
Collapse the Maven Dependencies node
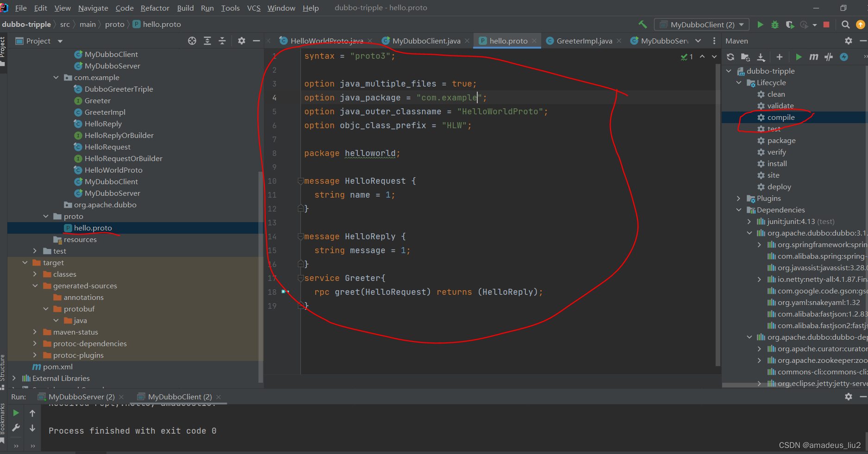[739, 210]
